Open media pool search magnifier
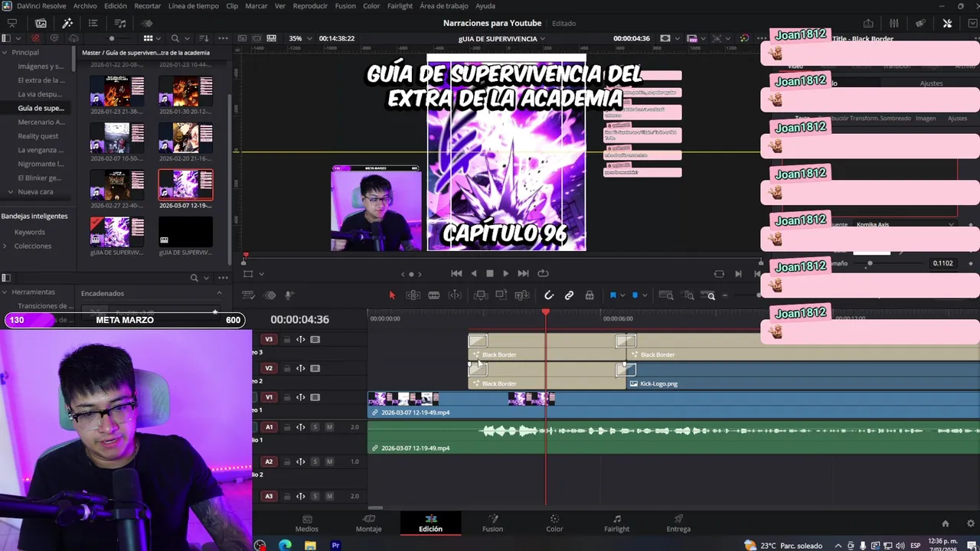 click(175, 38)
